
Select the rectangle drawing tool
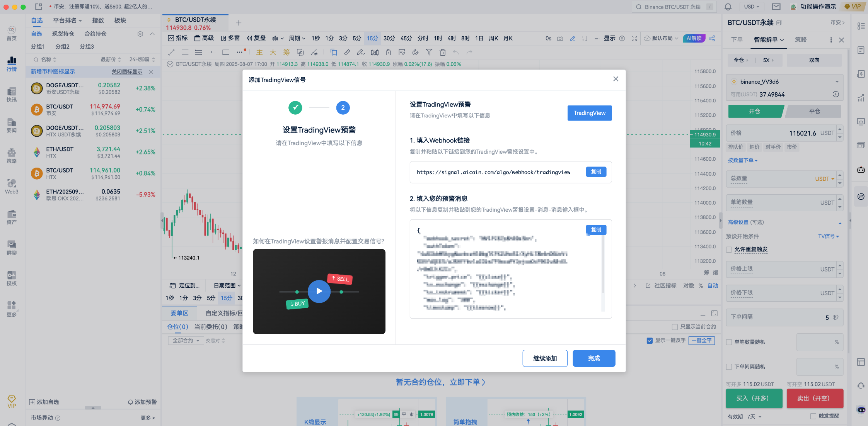tap(226, 52)
